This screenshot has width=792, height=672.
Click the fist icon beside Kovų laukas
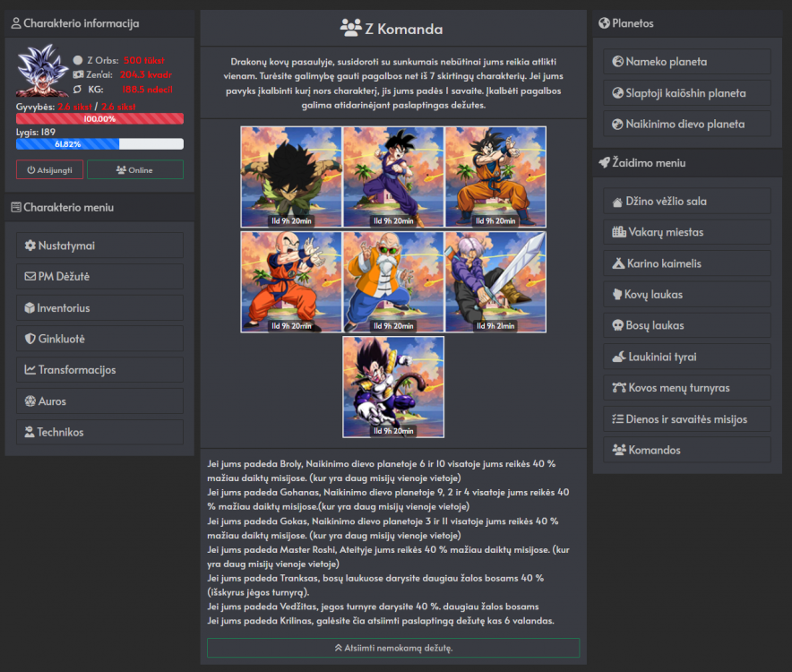[618, 294]
